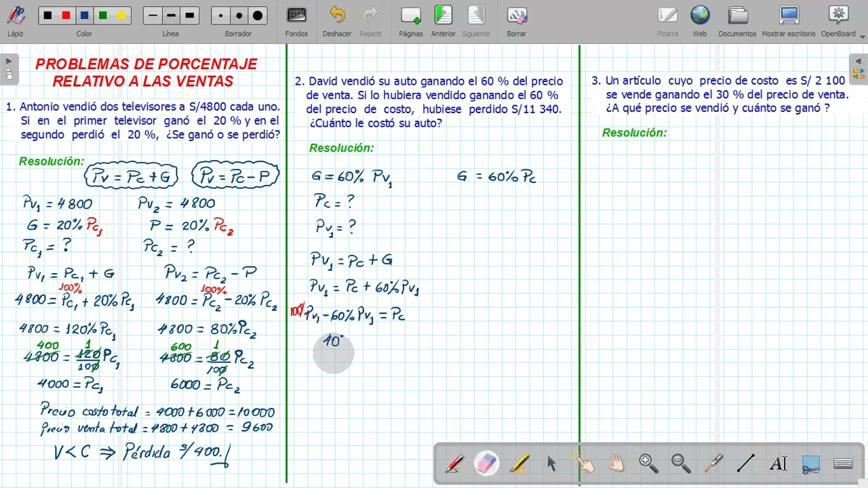The height and width of the screenshot is (488, 868).
Task: Pick the blue pen color
Action: (84, 16)
